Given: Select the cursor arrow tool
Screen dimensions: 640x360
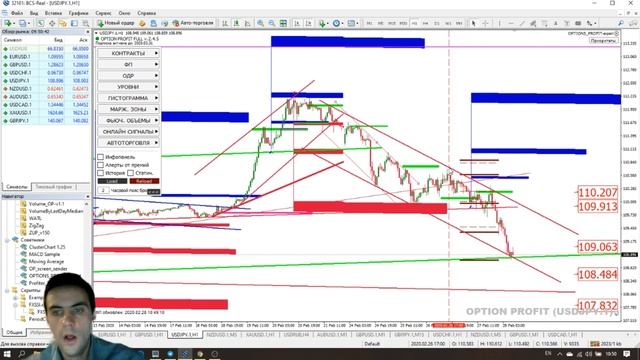Looking at the screenshot, I should coord(473,23).
